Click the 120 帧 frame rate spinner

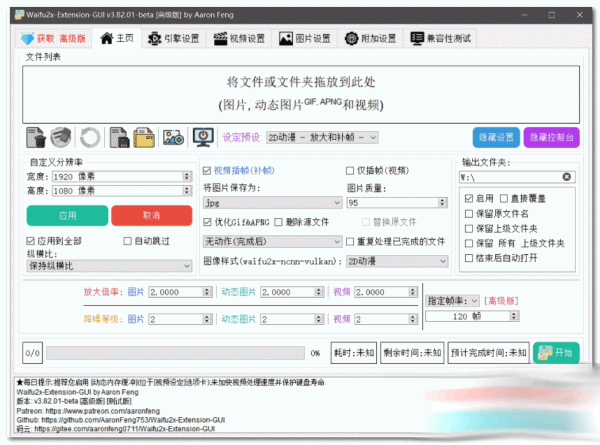tap(472, 316)
